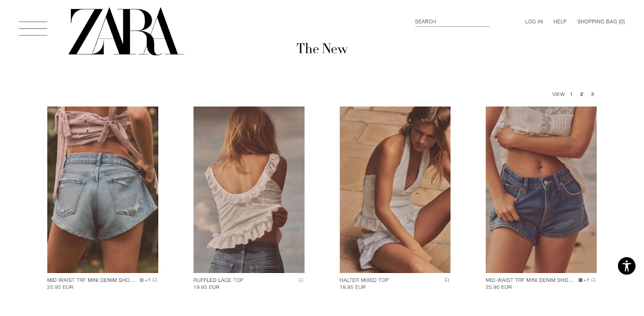This screenshot has height=316, width=644.
Task: Click the ZARA logo
Action: click(126, 31)
